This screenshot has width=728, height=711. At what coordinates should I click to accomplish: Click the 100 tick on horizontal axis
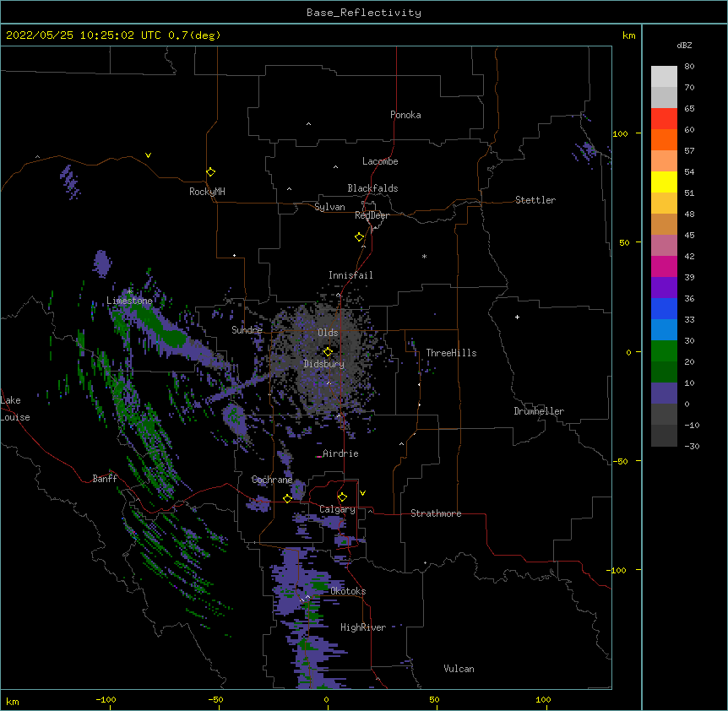pyautogui.click(x=543, y=699)
